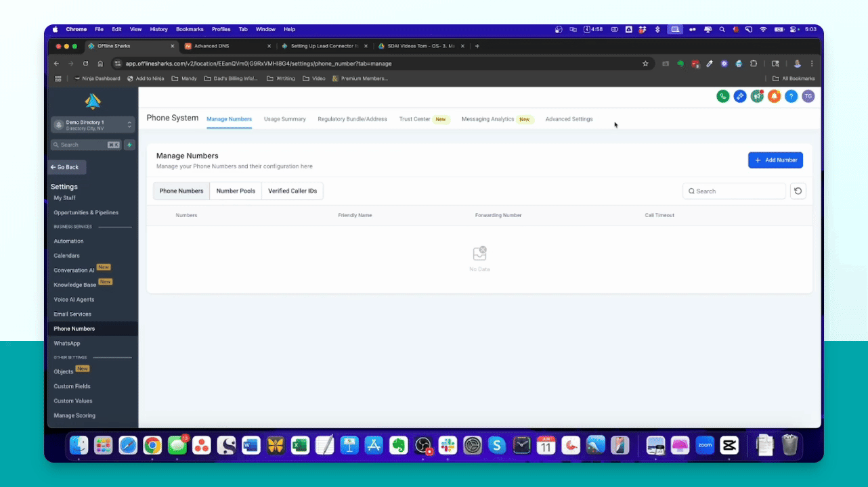Click the Add Number button
Image resolution: width=868 pixels, height=487 pixels.
(x=775, y=160)
